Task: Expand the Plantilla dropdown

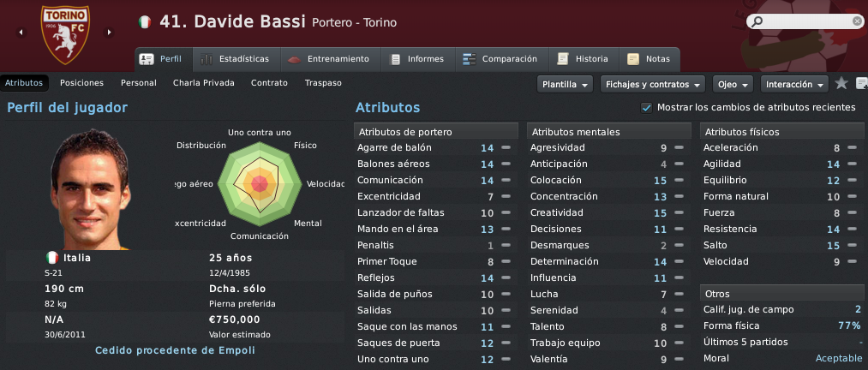Action: coord(565,84)
